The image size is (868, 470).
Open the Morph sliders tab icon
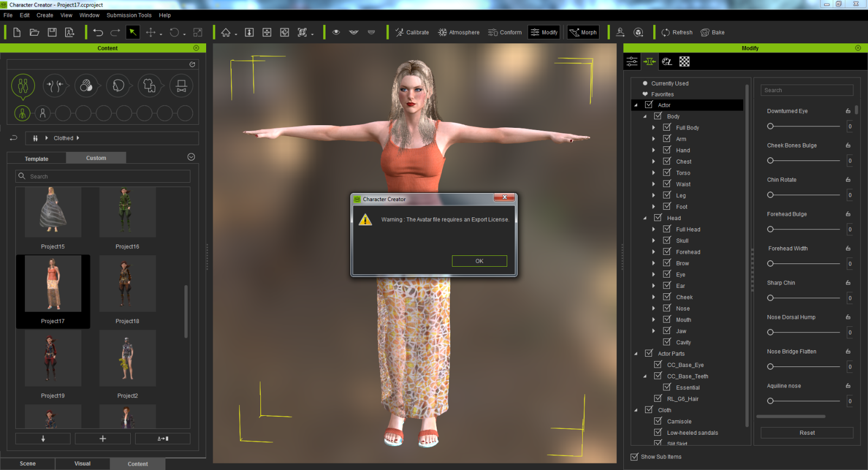coord(649,61)
